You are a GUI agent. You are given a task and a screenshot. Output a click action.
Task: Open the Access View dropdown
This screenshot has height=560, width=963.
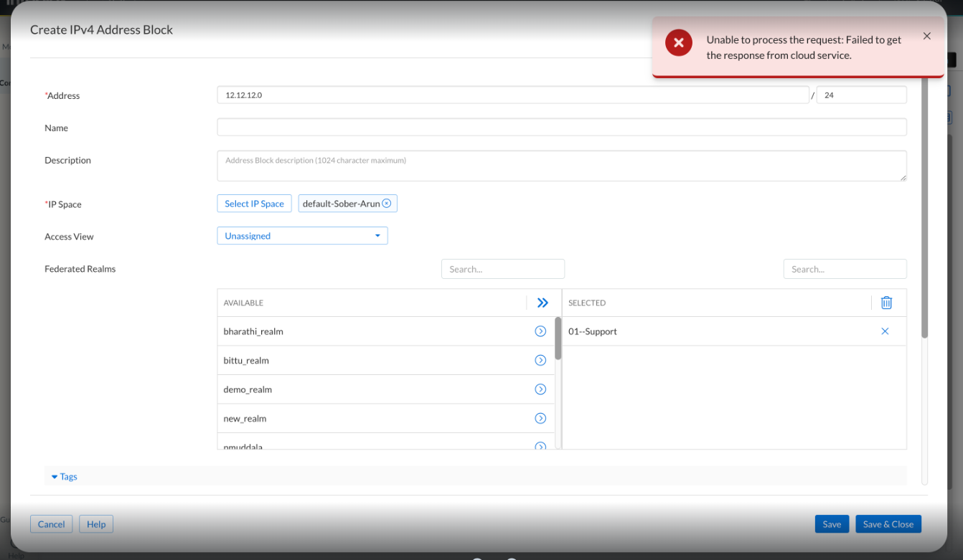302,236
